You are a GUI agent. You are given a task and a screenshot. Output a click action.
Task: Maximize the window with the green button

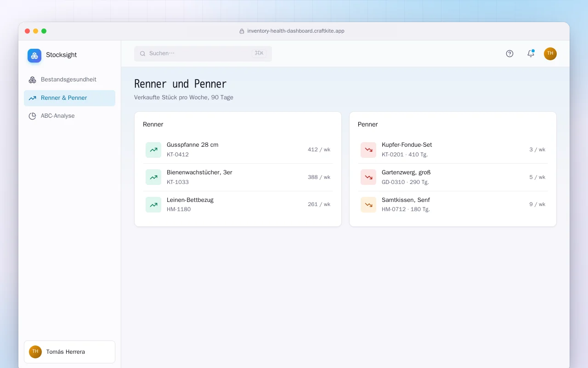point(44,31)
